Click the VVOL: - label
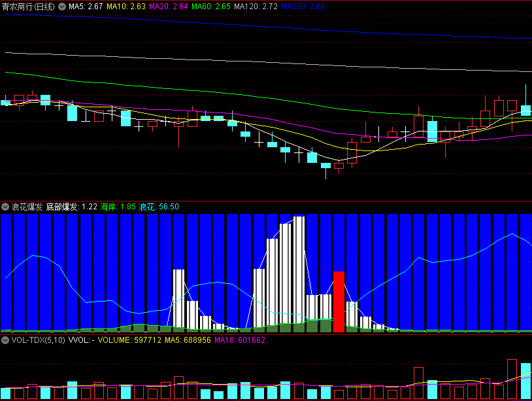The width and height of the screenshot is (532, 401). point(82,340)
